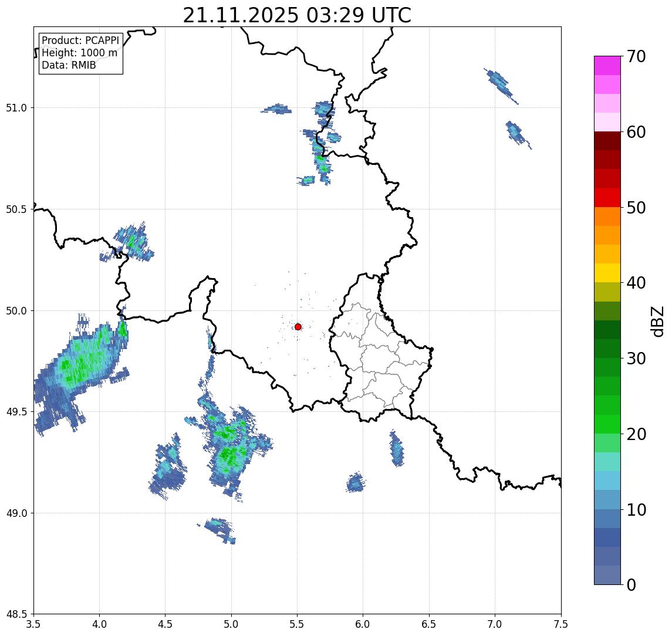This screenshot has width=672, height=636.
Task: Click the colorbar tick label 50
Action: point(636,208)
